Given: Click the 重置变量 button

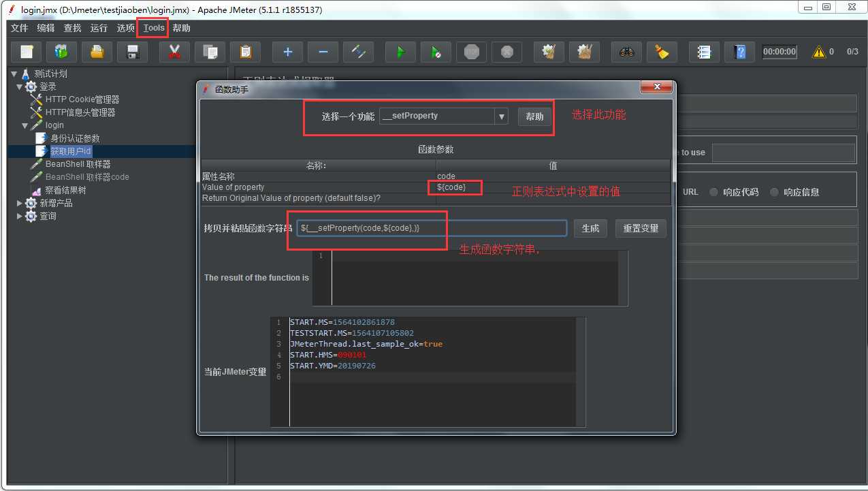Looking at the screenshot, I should coord(641,228).
